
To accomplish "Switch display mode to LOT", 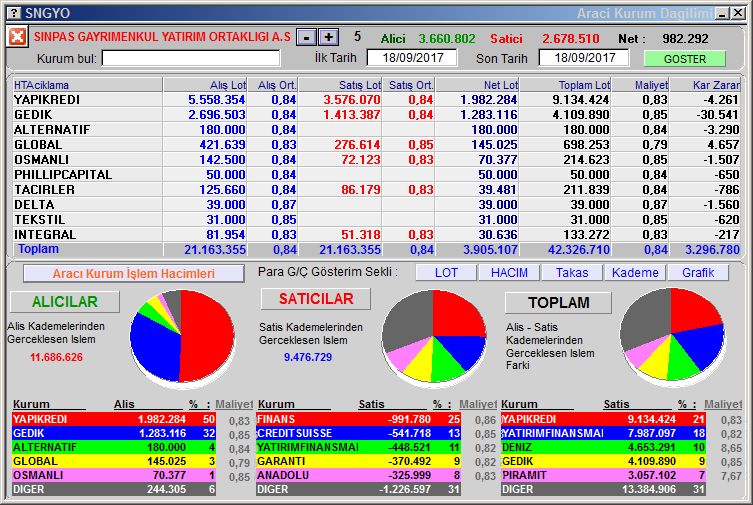I will point(446,273).
